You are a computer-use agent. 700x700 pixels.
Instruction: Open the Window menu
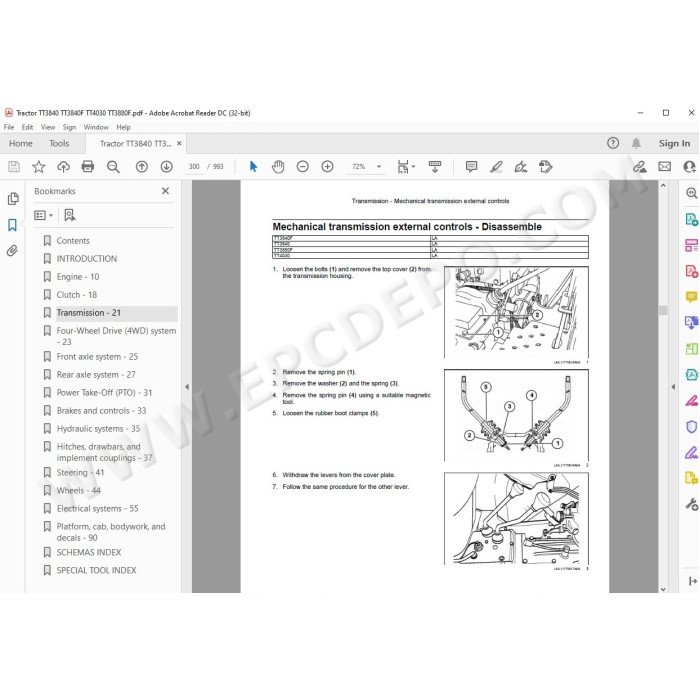[96, 127]
